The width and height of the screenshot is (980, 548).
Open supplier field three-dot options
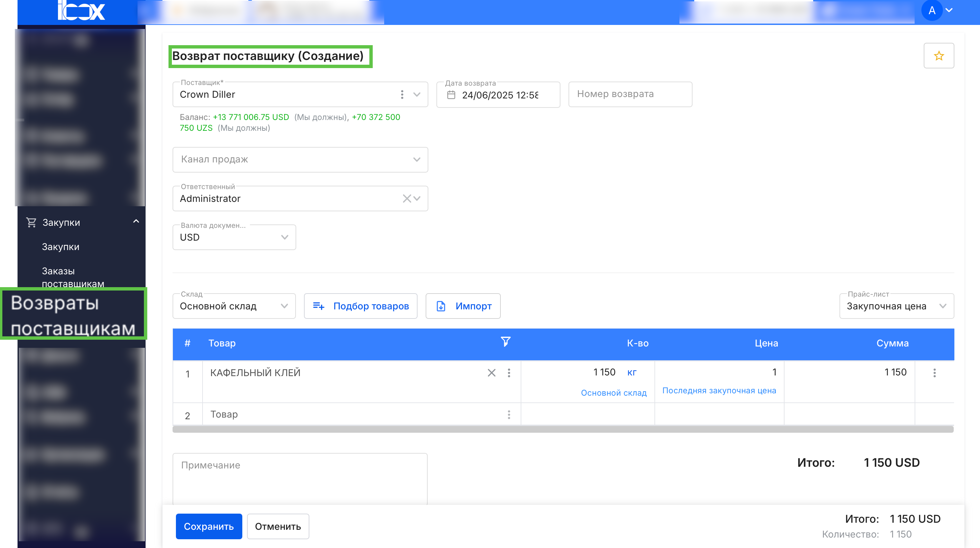402,94
